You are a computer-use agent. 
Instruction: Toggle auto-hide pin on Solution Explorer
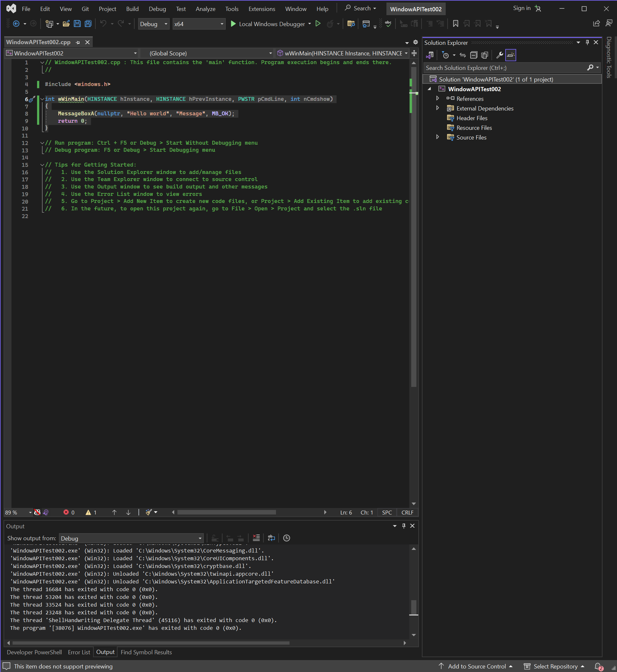587,43
